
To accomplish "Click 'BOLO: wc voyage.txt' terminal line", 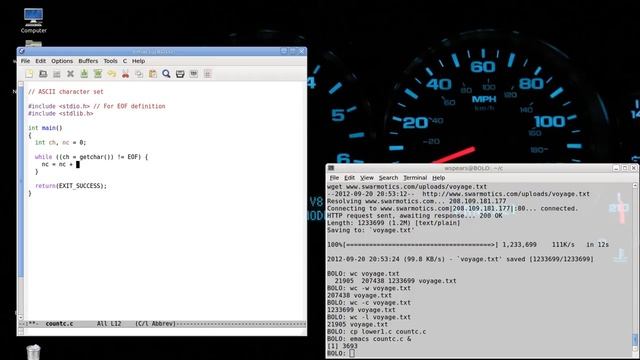I will (x=363, y=273).
